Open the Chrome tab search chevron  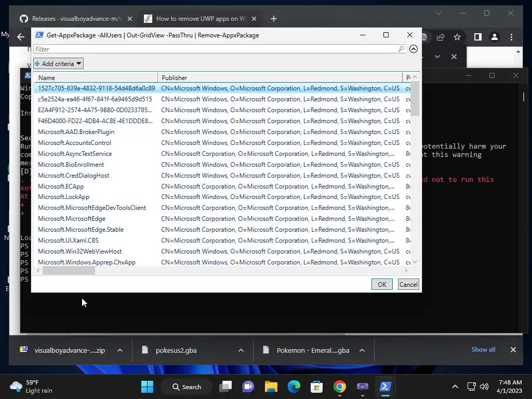point(438,13)
